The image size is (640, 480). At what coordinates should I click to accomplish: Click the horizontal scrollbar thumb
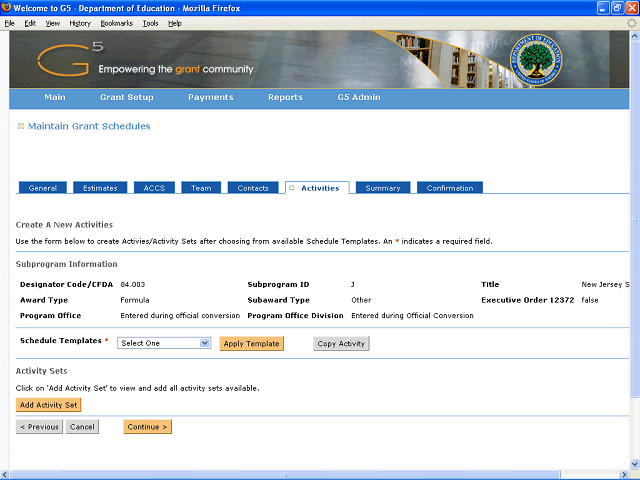286,475
